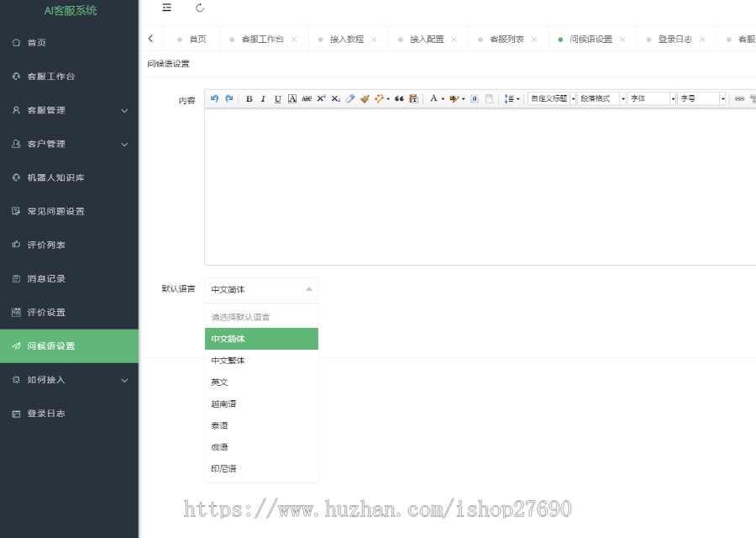
Task: Select 中文简体 in the language list
Action: tap(261, 339)
